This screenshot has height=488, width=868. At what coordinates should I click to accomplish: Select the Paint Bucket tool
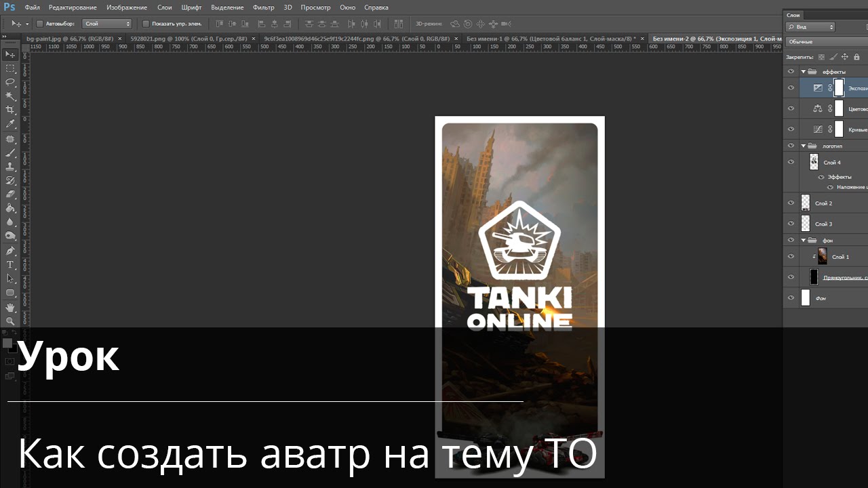click(x=10, y=208)
